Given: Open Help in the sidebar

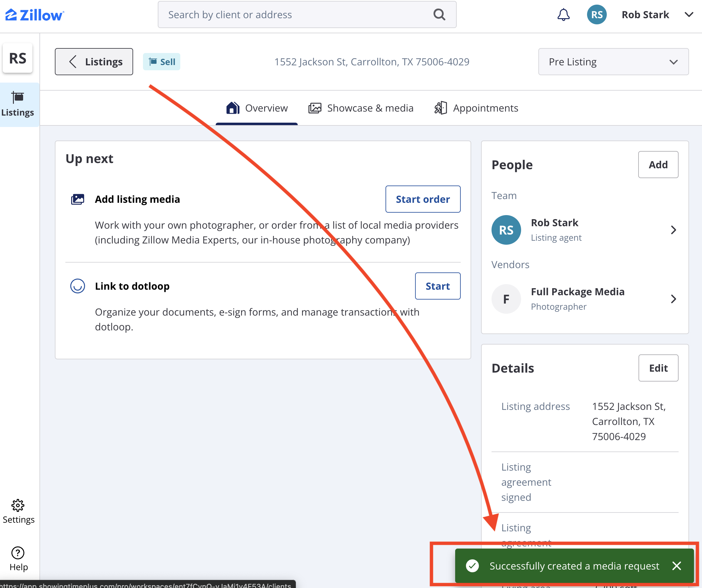Looking at the screenshot, I should coord(18,559).
